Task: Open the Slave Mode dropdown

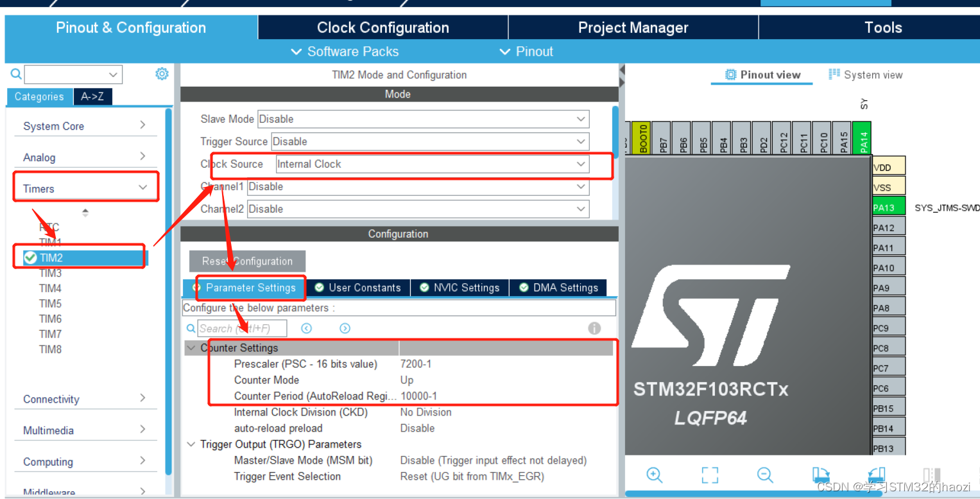Action: tap(423, 119)
